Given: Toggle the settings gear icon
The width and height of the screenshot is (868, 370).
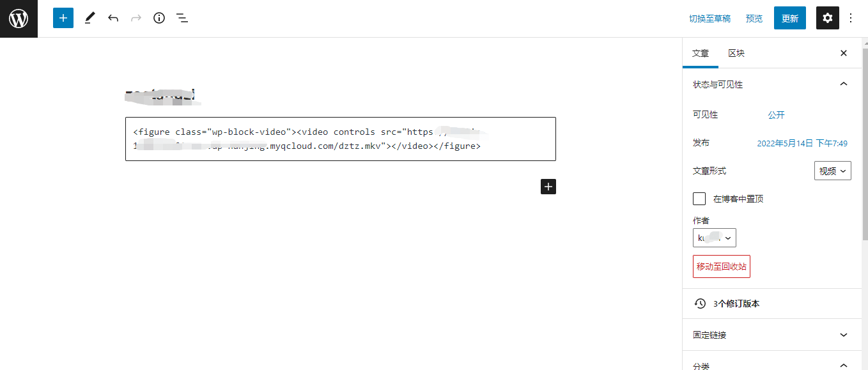Looking at the screenshot, I should point(828,18).
